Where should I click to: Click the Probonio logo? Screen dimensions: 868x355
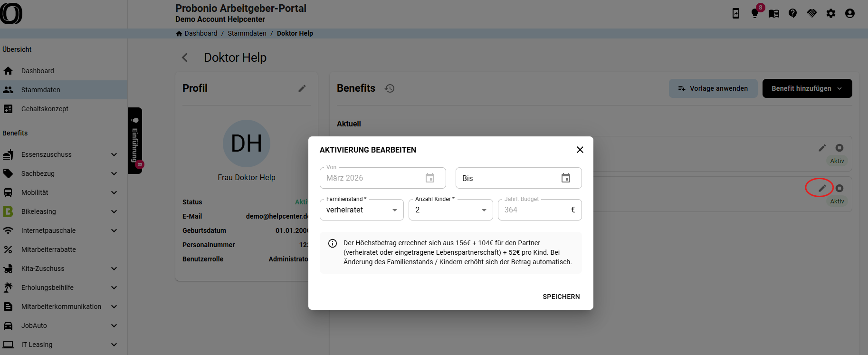coord(11,13)
